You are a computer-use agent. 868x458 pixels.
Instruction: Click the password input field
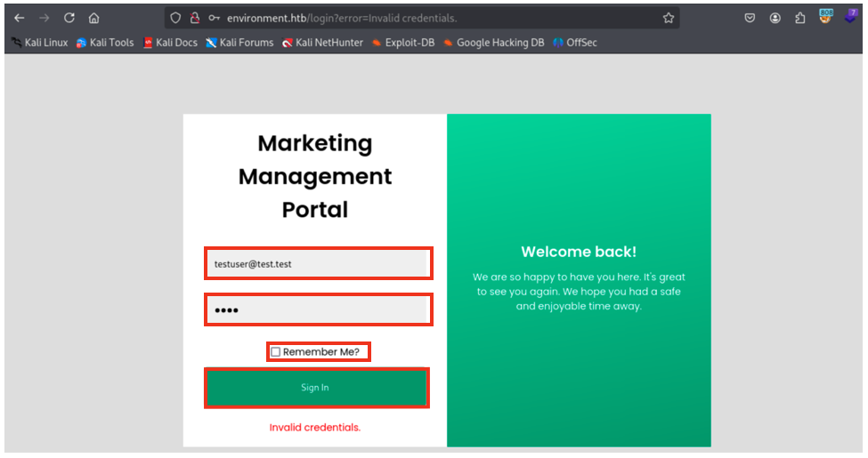click(319, 309)
